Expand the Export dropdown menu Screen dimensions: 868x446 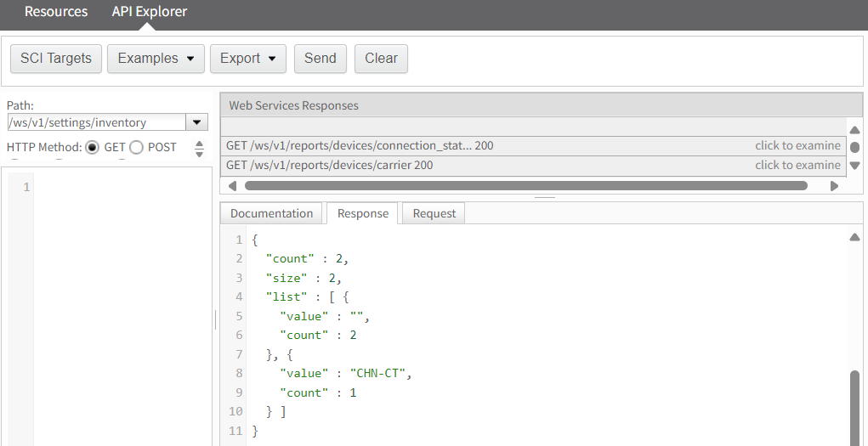coord(248,59)
